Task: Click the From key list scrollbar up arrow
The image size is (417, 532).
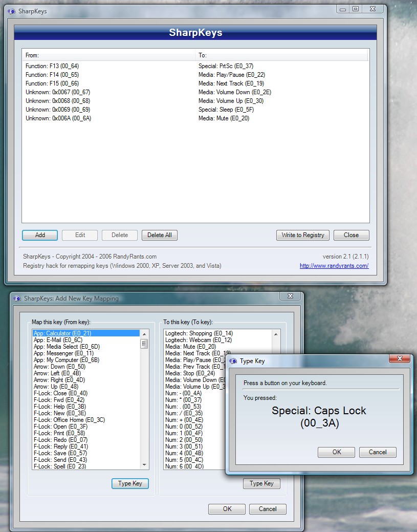Action: [x=144, y=334]
